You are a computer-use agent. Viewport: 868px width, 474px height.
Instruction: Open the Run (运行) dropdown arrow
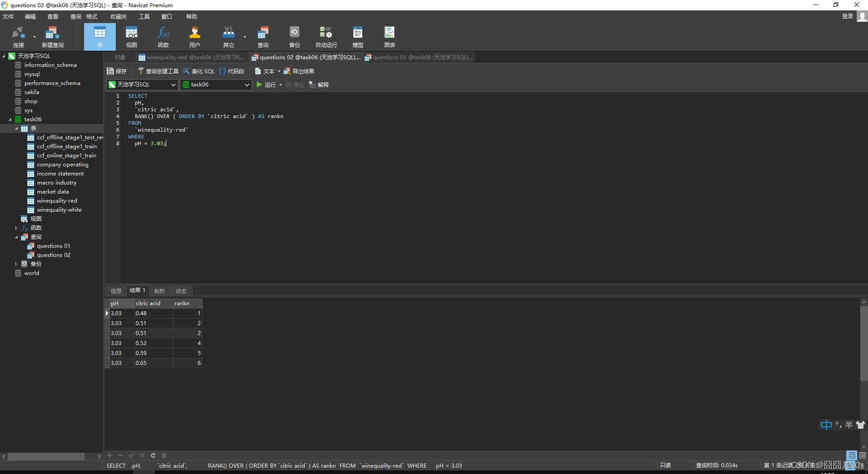(x=281, y=85)
